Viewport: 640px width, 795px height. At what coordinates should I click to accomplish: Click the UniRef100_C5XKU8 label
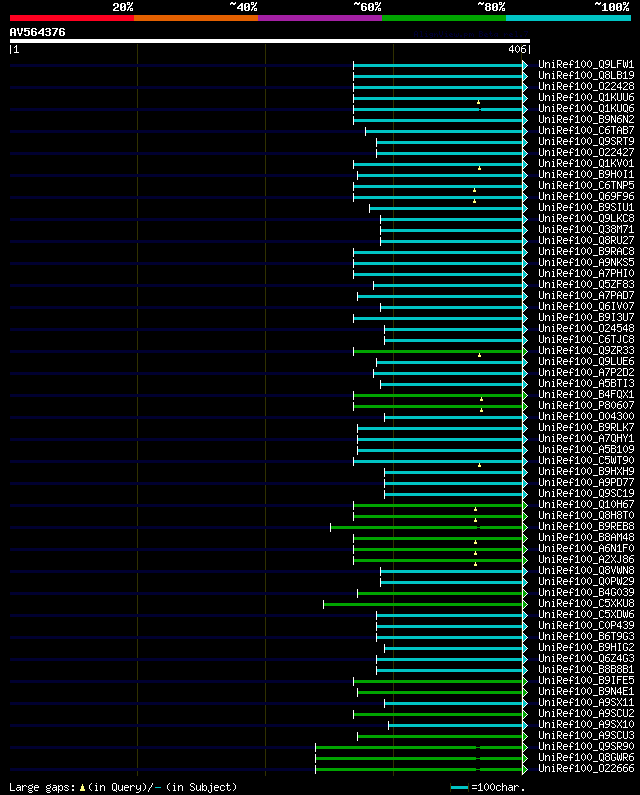pyautogui.click(x=586, y=603)
